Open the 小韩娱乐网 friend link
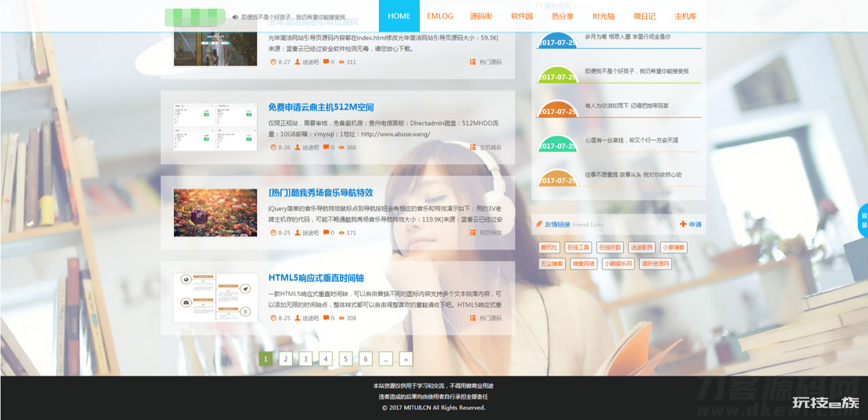Viewport: 868px width, 420px height. tap(618, 264)
